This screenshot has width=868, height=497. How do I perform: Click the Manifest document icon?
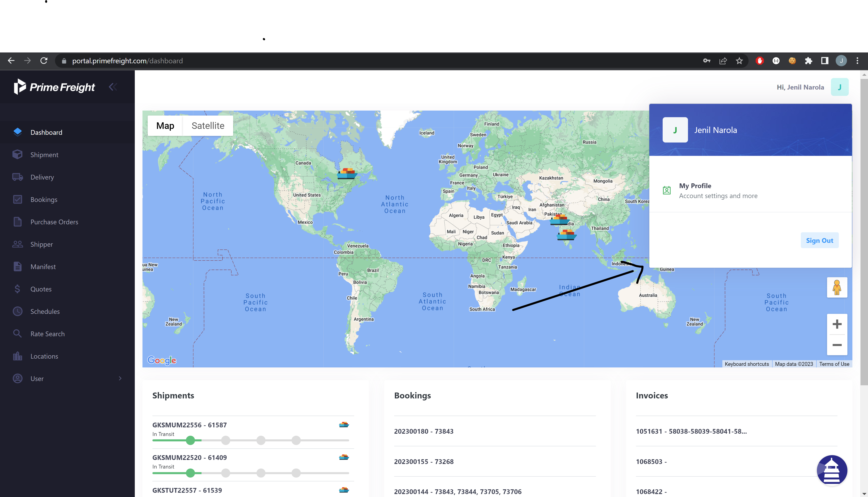(x=17, y=266)
